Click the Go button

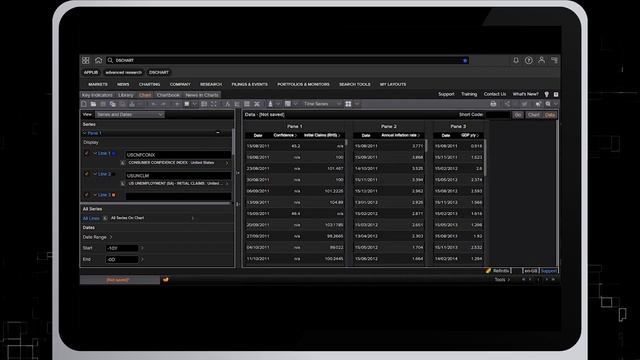tap(518, 115)
